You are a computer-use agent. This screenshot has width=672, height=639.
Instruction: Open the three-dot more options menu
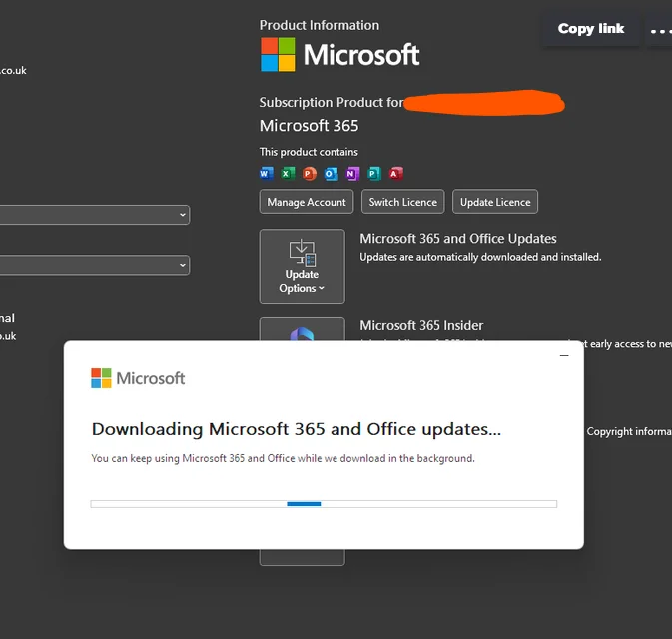click(x=660, y=30)
